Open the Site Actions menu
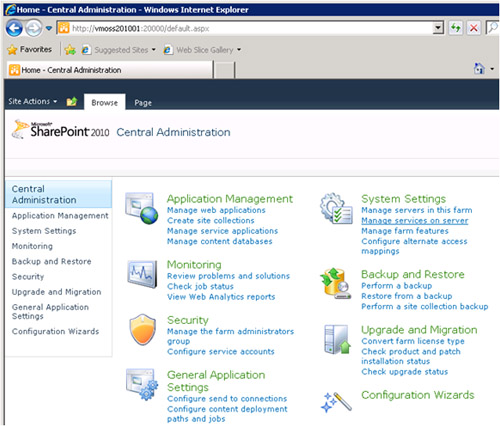This screenshot has height=426, width=500. [x=33, y=101]
